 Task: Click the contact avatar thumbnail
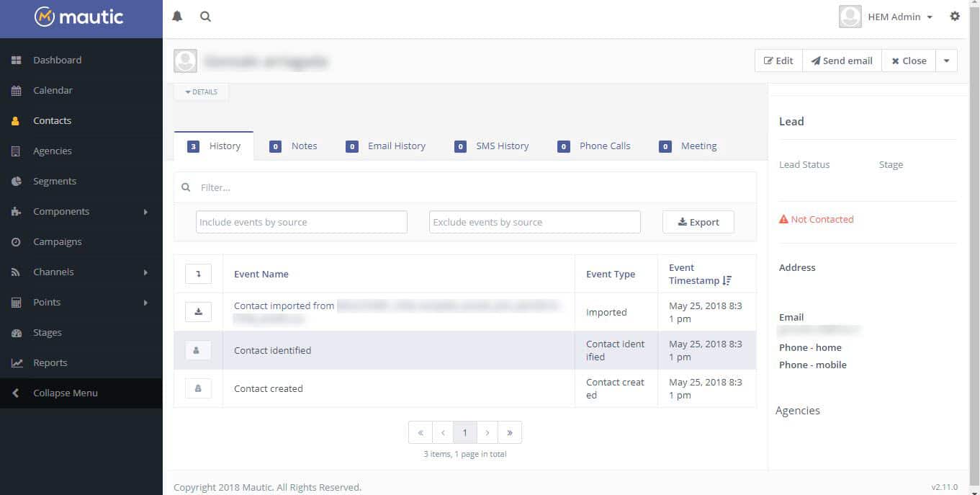pyautogui.click(x=185, y=61)
